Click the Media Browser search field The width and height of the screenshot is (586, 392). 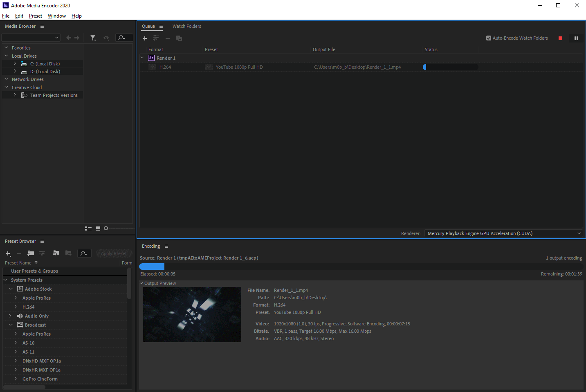coord(124,38)
